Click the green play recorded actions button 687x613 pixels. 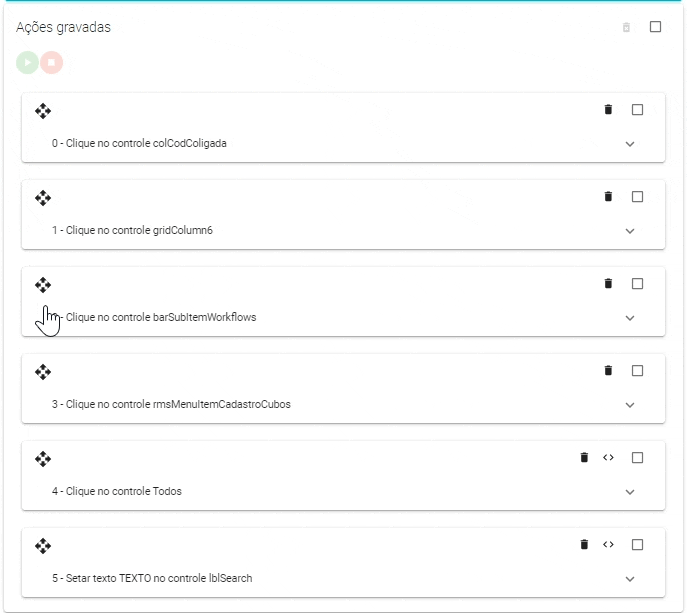click(x=27, y=62)
